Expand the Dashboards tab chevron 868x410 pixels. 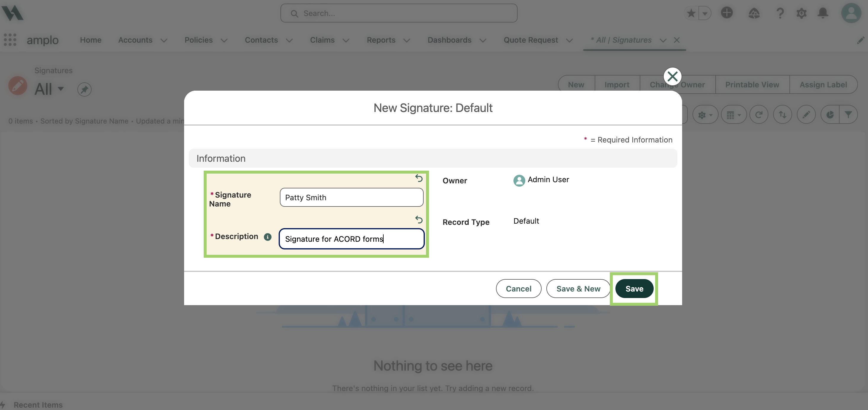click(483, 40)
